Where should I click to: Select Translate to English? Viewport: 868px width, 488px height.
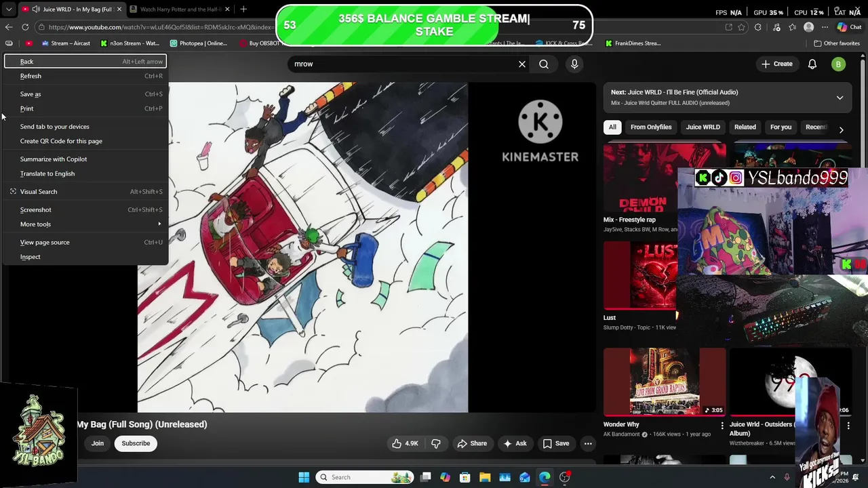point(85,174)
